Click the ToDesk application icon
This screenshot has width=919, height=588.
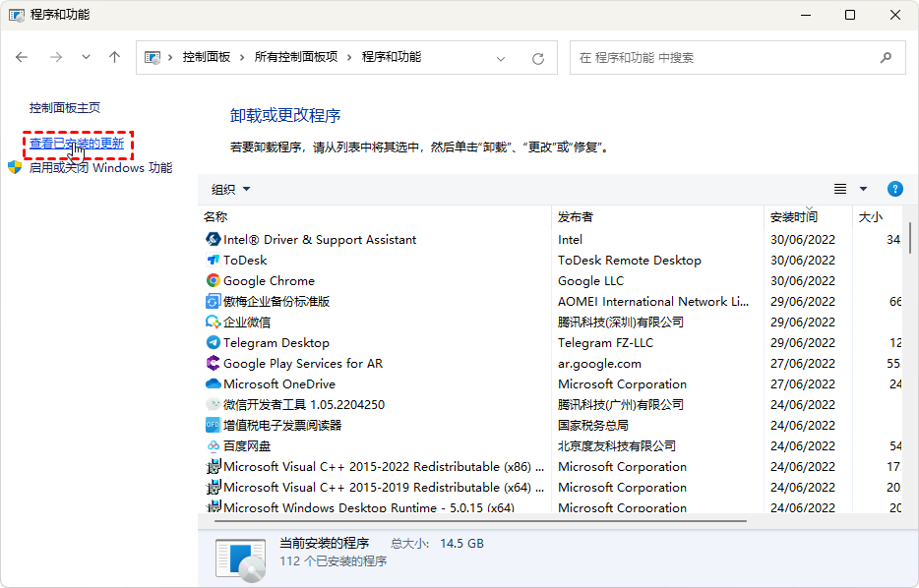(x=214, y=260)
